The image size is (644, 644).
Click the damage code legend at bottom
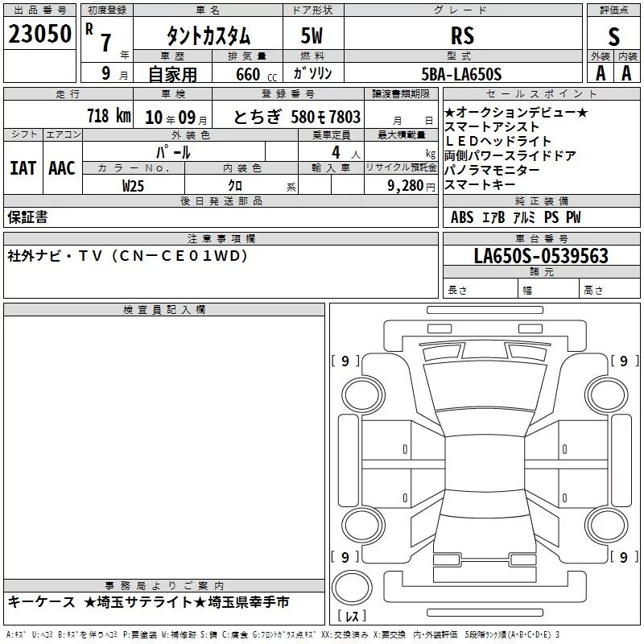(x=283, y=634)
